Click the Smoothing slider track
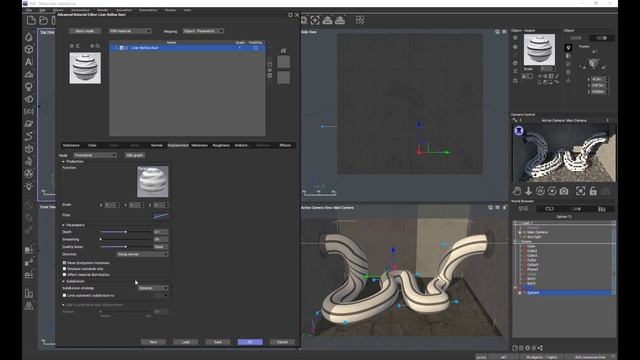Image resolution: width=640 pixels, height=360 pixels. click(x=125, y=239)
